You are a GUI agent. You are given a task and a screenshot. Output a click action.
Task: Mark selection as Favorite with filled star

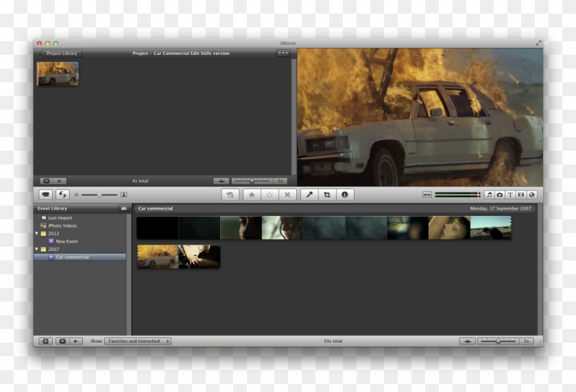pyautogui.click(x=252, y=195)
